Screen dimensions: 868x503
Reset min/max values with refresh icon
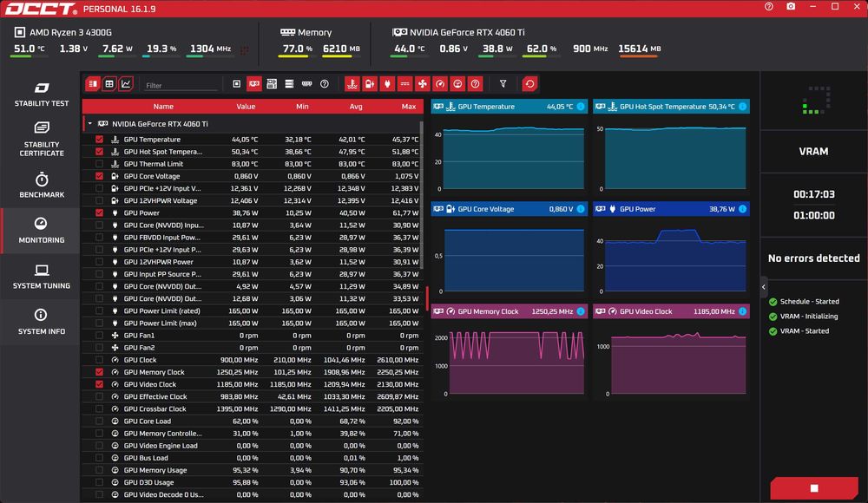click(529, 84)
